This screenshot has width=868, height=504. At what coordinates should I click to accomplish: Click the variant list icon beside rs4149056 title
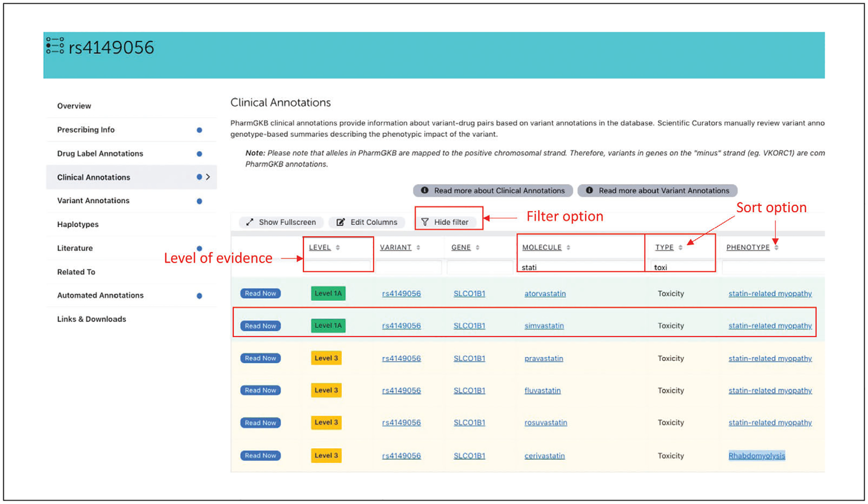coord(55,46)
